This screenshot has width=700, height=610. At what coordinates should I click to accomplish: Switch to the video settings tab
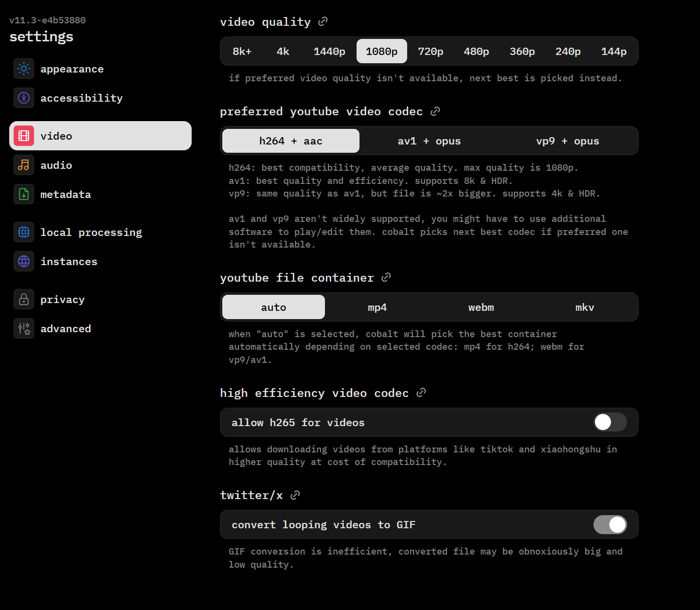coord(100,136)
